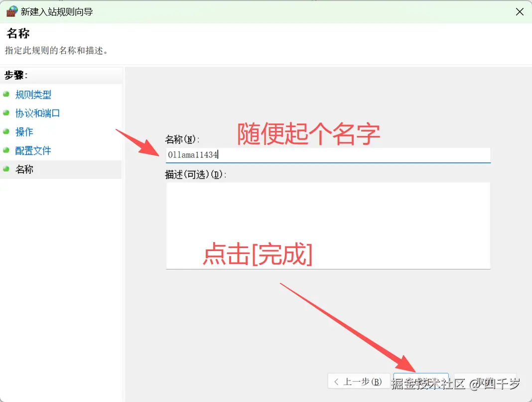
Task: Open the 规则类型 wizard step
Action: coord(33,95)
